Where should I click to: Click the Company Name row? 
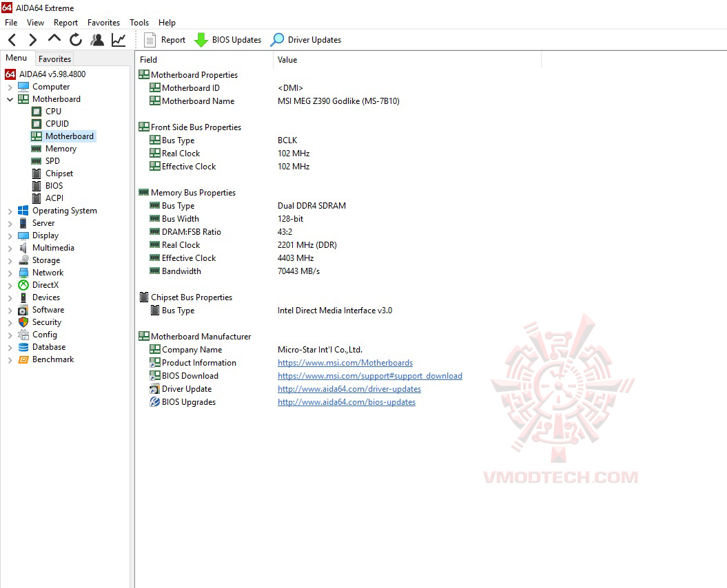coord(256,350)
